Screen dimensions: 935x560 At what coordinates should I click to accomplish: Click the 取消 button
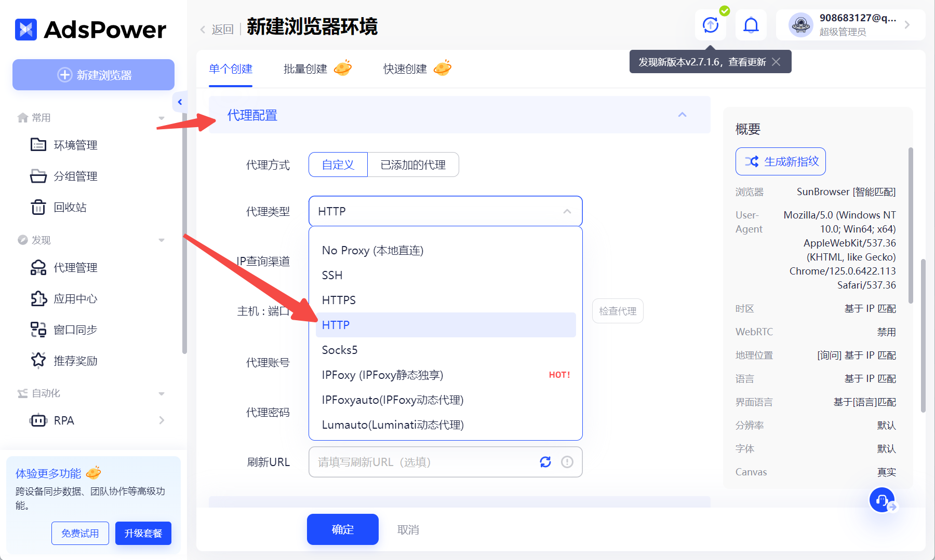pyautogui.click(x=408, y=529)
